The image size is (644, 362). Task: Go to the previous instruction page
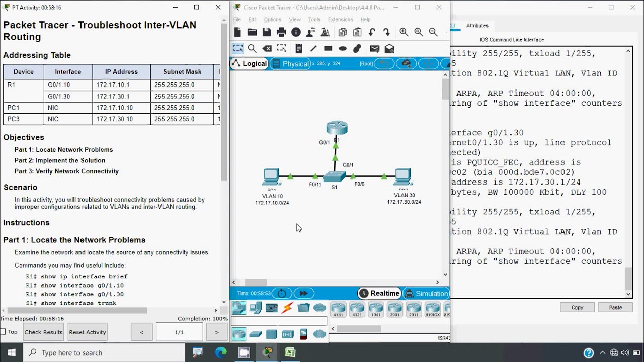(141, 332)
